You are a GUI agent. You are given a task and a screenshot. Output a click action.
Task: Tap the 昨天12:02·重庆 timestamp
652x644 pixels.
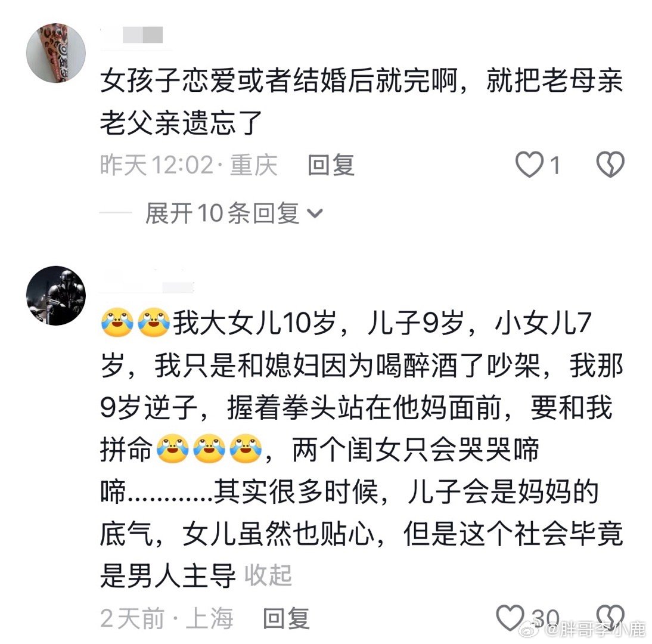(x=189, y=165)
